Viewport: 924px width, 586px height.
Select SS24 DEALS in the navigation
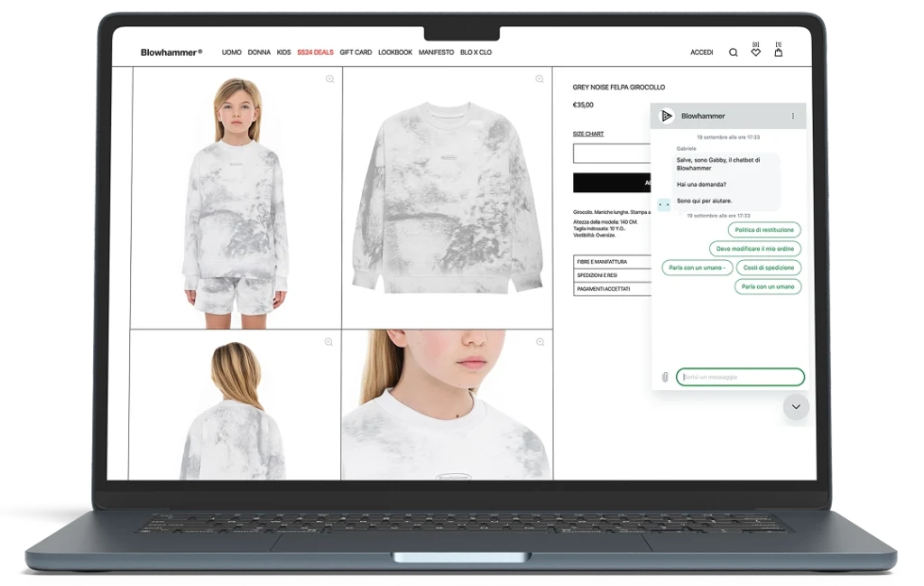315,52
